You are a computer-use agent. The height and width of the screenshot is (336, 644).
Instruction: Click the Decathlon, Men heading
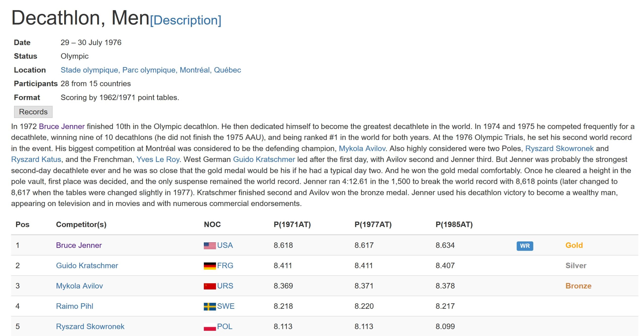tap(80, 18)
